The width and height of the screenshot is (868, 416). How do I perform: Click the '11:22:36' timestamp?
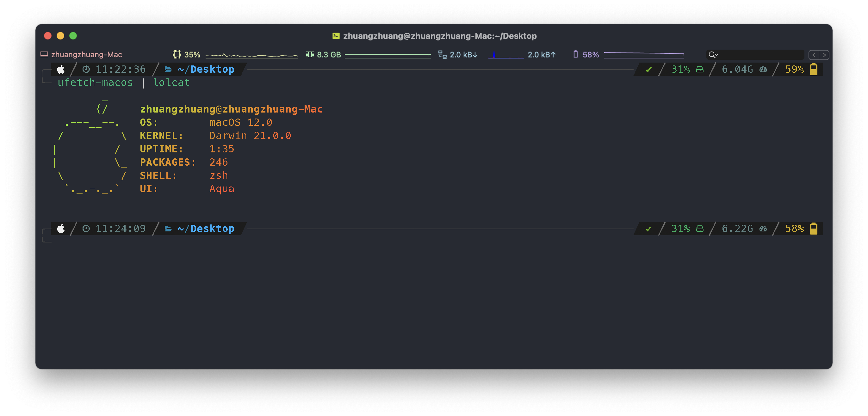[121, 70]
